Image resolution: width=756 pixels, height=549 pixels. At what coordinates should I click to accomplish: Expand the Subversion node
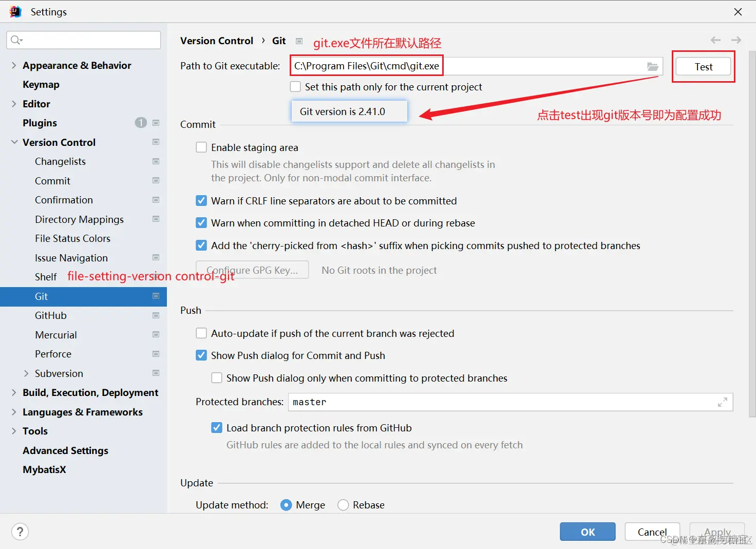pos(26,373)
